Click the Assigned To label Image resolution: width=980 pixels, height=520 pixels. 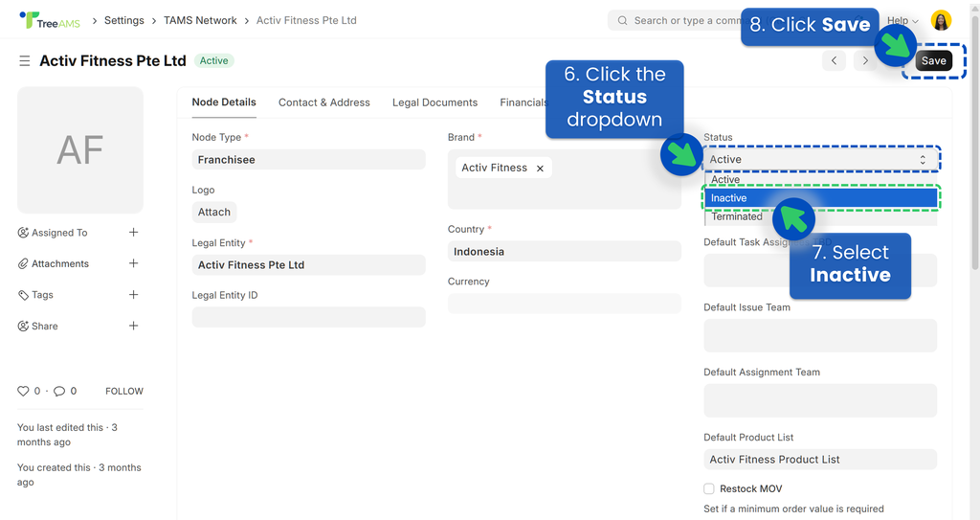(59, 233)
